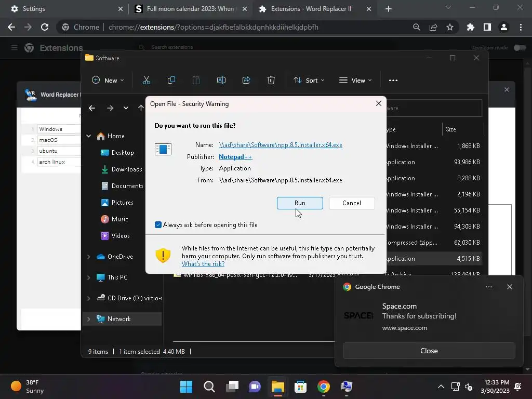Open Windows Start menu
The height and width of the screenshot is (399, 532).
tap(186, 387)
